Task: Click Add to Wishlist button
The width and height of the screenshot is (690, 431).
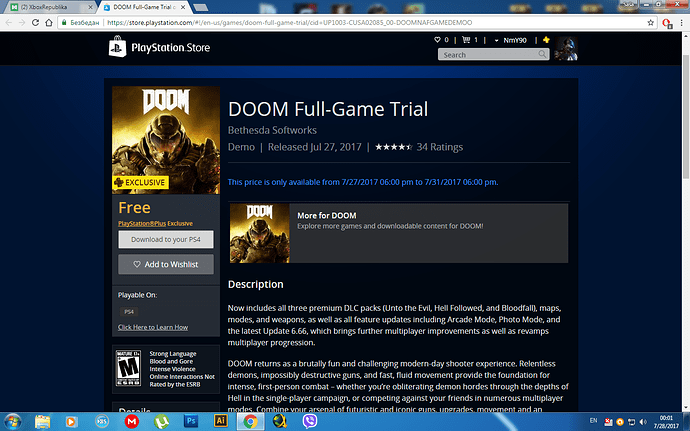Action: (x=166, y=264)
